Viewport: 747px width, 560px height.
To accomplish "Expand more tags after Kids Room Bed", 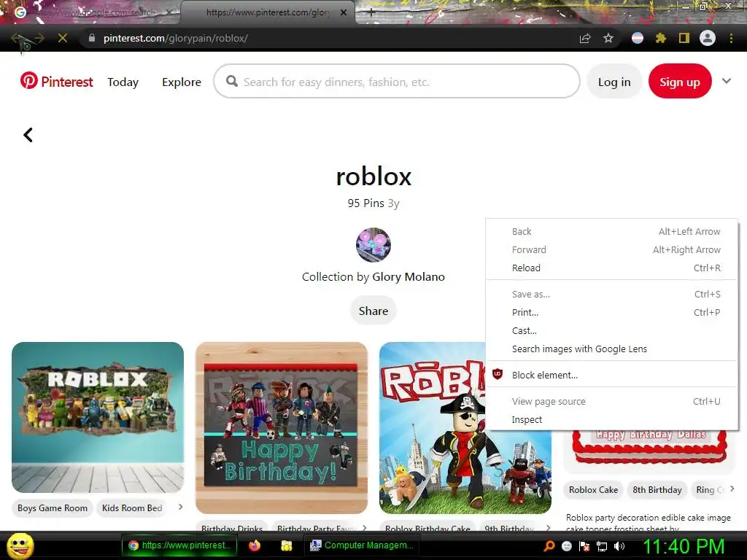I will pos(181,507).
